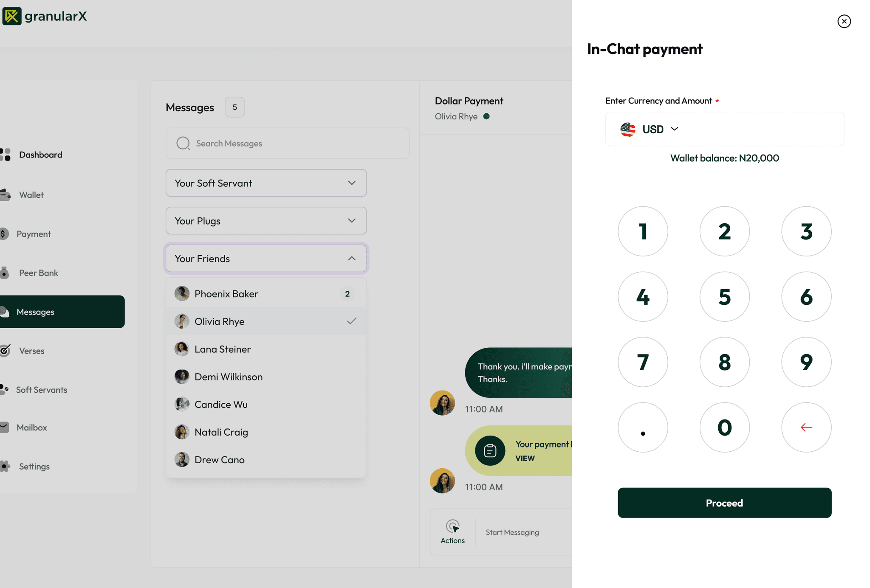This screenshot has height=588, width=870.
Task: Tap keypad digit 9
Action: 806,362
